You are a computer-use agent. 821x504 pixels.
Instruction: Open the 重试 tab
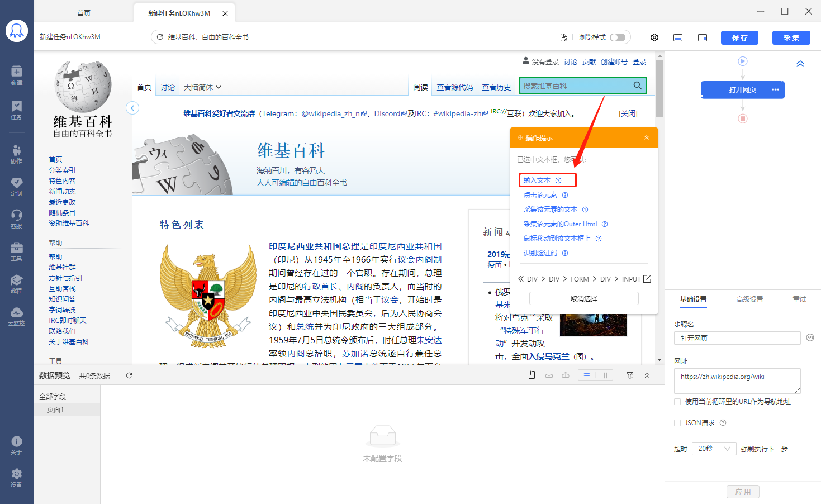point(799,299)
